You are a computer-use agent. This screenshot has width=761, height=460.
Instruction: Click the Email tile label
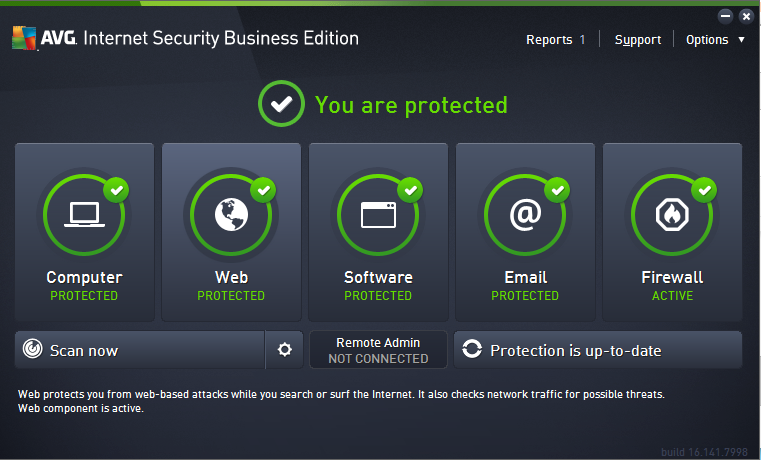point(526,277)
